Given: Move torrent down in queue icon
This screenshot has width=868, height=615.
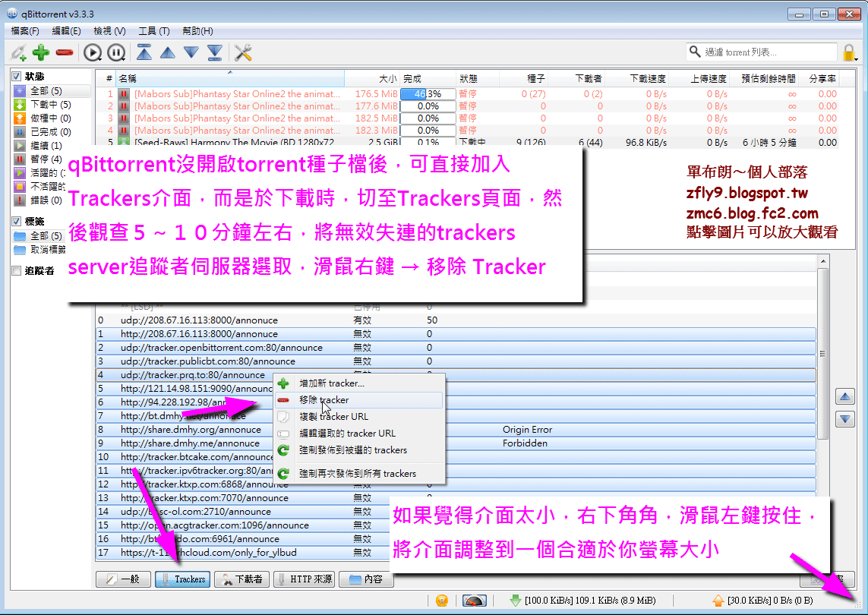Looking at the screenshot, I should (191, 52).
